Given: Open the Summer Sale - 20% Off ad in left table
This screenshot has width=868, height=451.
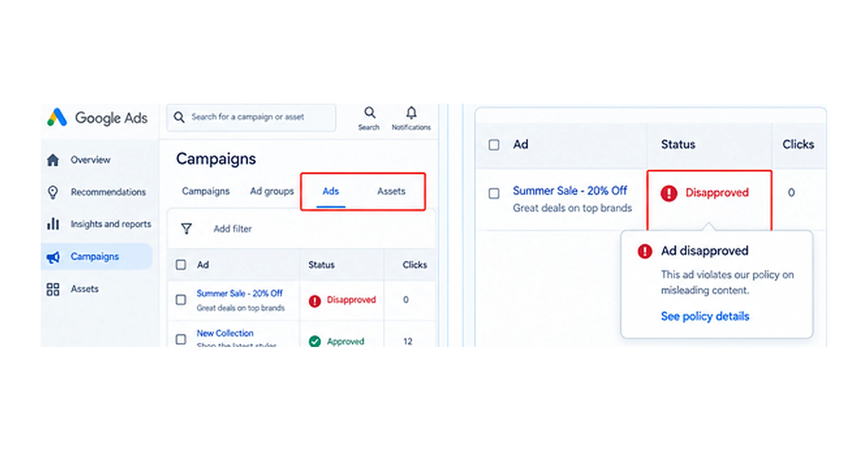Looking at the screenshot, I should click(x=240, y=294).
